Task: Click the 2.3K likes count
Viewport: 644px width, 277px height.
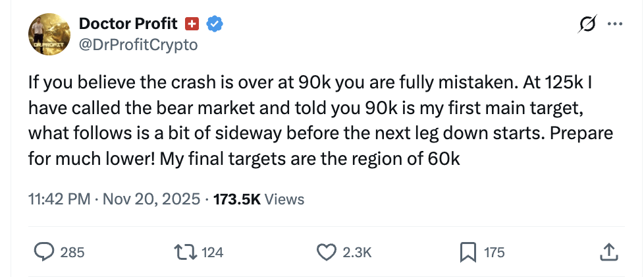Action: 358,252
